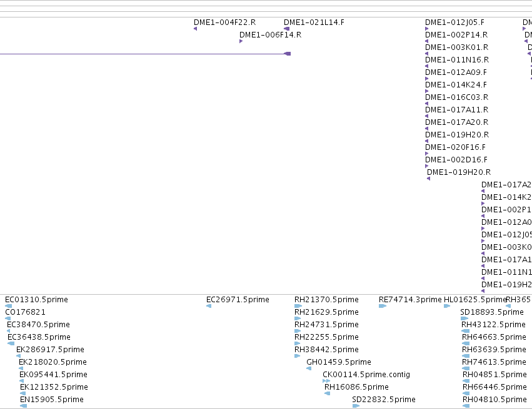Click the block ending the long purple line
The image size is (532, 409).
tap(287, 54)
